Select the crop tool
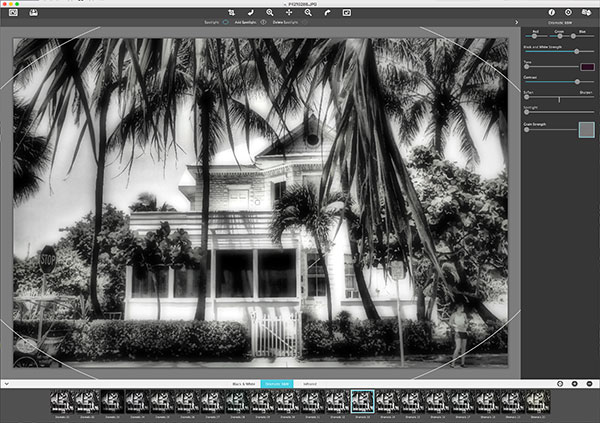 coord(232,13)
